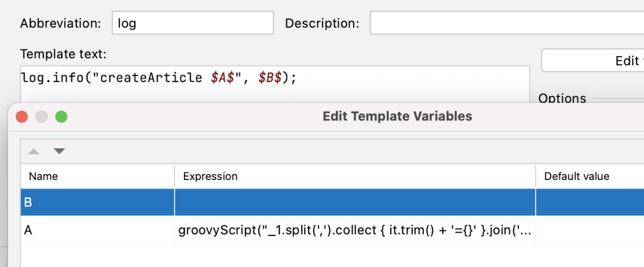Image resolution: width=644 pixels, height=267 pixels.
Task: Click the move up arrow icon
Action: (x=33, y=151)
